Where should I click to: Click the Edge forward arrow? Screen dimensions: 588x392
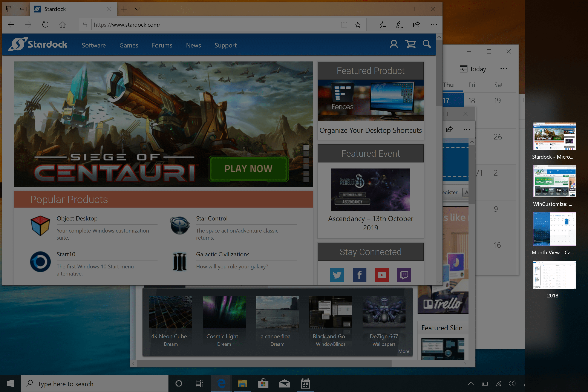coord(28,24)
